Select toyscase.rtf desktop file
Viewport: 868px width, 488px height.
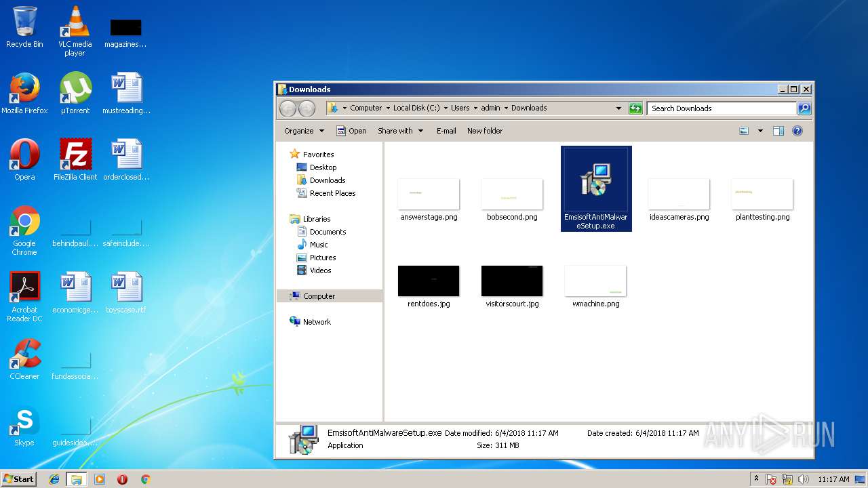(126, 293)
